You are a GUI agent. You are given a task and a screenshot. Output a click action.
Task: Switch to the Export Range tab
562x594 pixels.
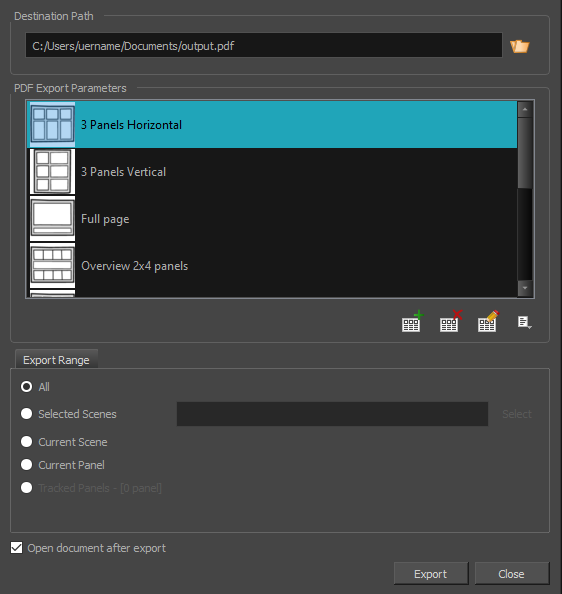click(56, 360)
